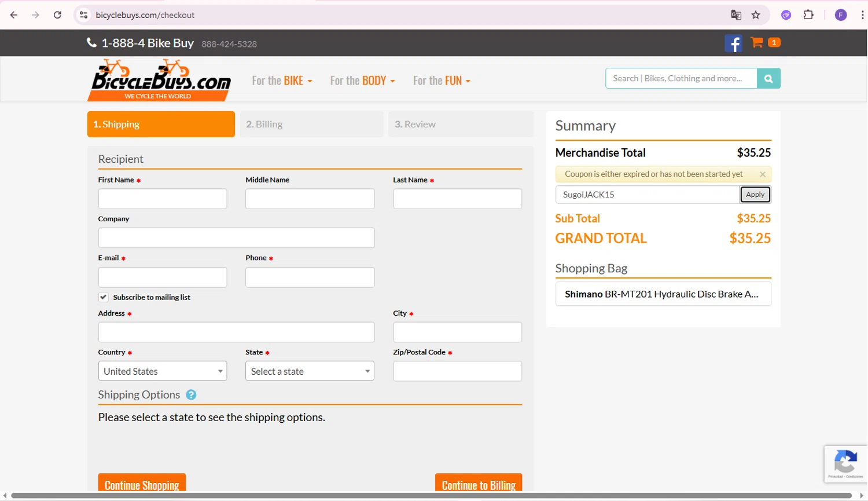The image size is (868, 501).
Task: Click the orange cart count badge
Action: click(774, 42)
